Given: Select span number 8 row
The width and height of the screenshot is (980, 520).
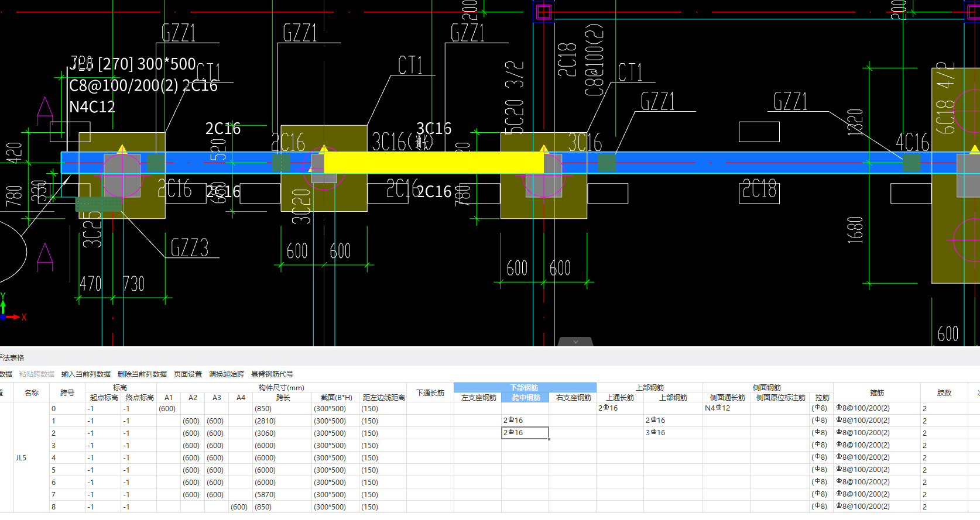Looking at the screenshot, I should [x=67, y=507].
